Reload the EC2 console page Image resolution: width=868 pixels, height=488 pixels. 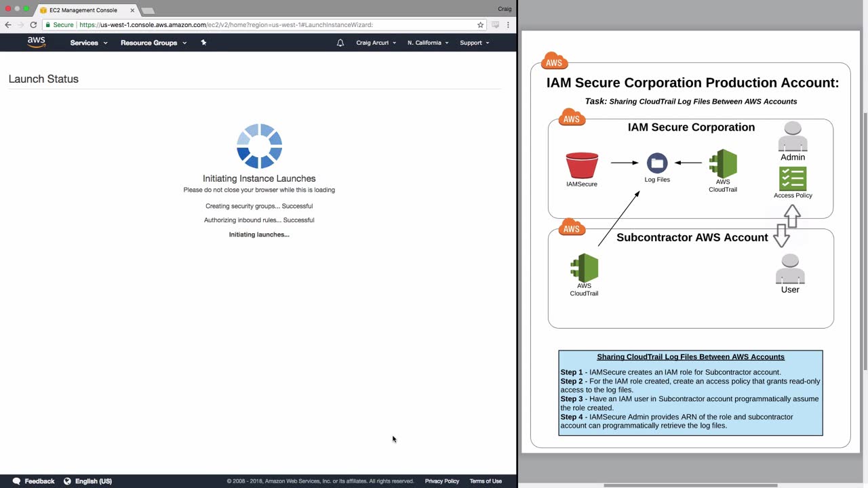point(33,25)
